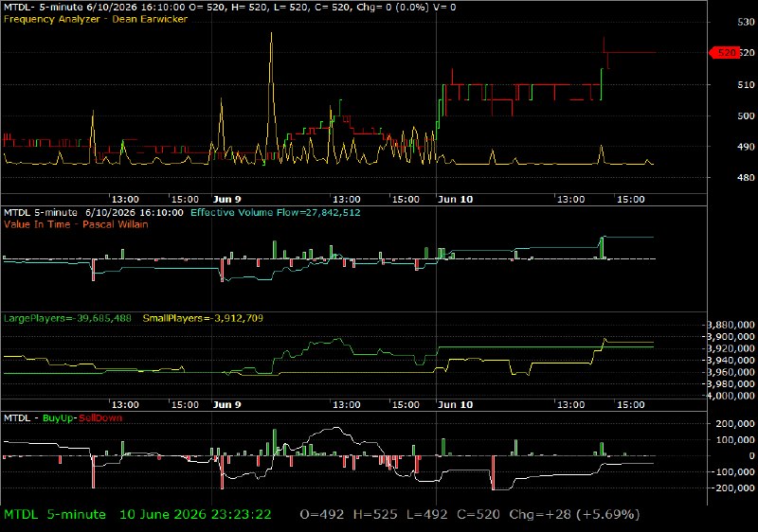Click the 530 price axis label
The width and height of the screenshot is (758, 532).
point(746,22)
